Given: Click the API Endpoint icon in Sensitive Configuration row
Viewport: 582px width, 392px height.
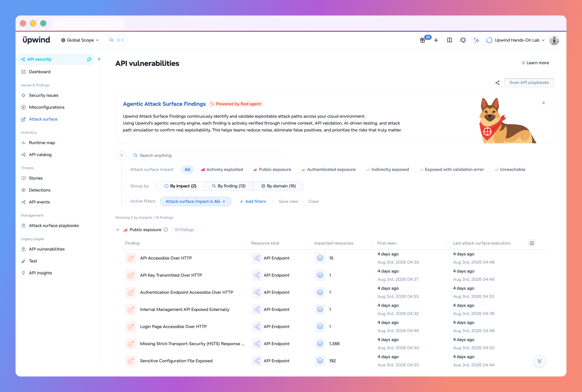Looking at the screenshot, I should coord(257,361).
